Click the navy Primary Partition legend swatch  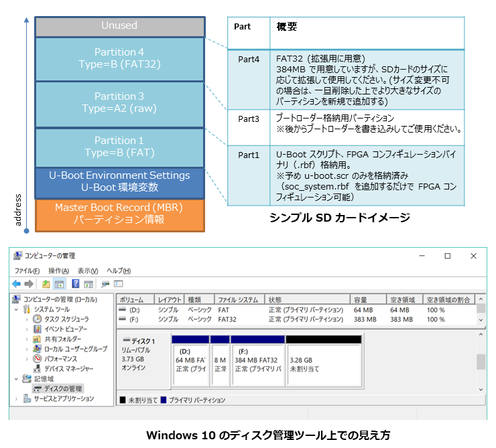click(164, 400)
